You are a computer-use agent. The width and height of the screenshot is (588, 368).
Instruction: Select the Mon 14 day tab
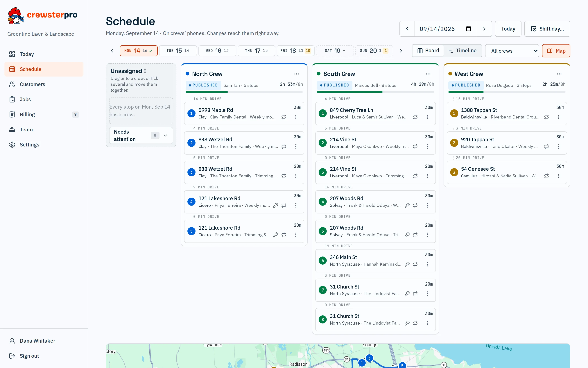[139, 51]
